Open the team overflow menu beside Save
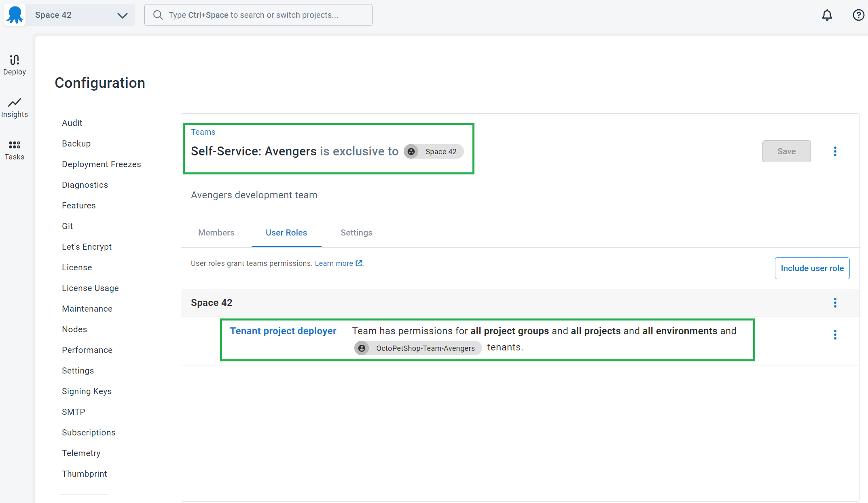The height and width of the screenshot is (503, 868). tap(835, 151)
